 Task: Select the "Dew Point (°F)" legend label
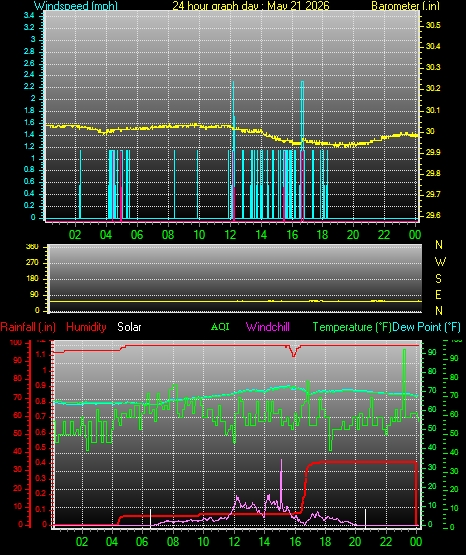[x=426, y=327]
